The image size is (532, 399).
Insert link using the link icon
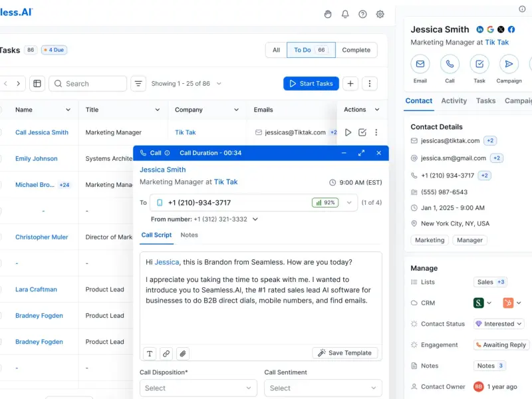[x=166, y=353]
